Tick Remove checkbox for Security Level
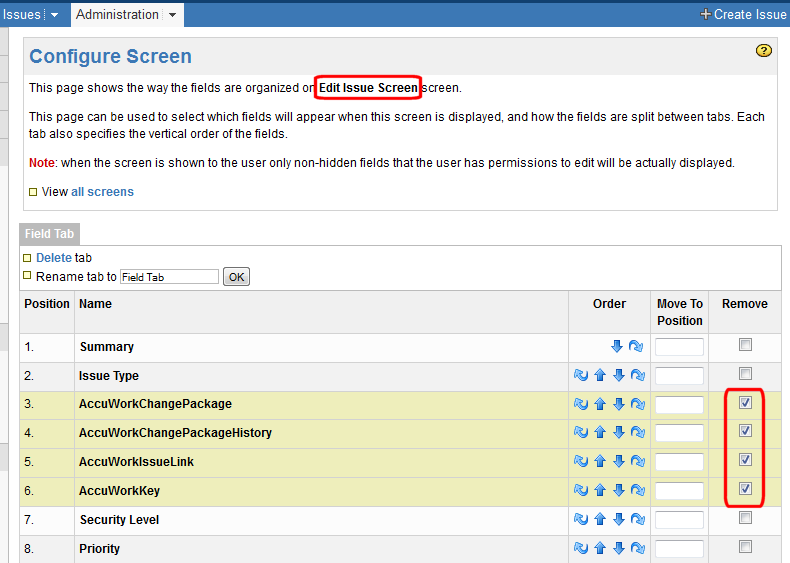This screenshot has height=563, width=790. pos(745,518)
